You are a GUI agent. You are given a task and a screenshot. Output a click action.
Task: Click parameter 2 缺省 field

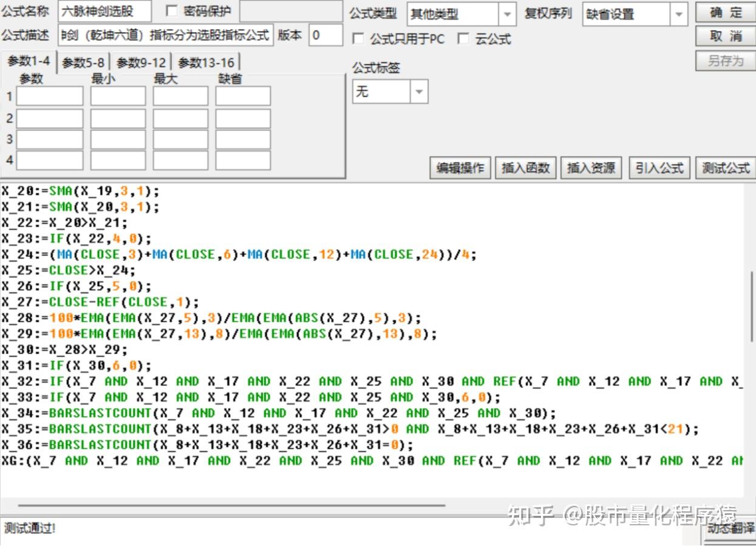click(243, 118)
